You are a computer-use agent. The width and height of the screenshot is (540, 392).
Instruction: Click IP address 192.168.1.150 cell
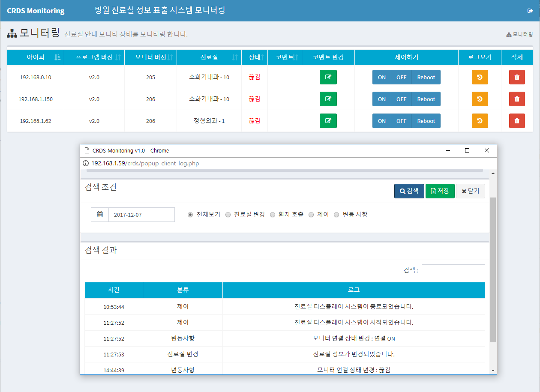click(x=36, y=99)
